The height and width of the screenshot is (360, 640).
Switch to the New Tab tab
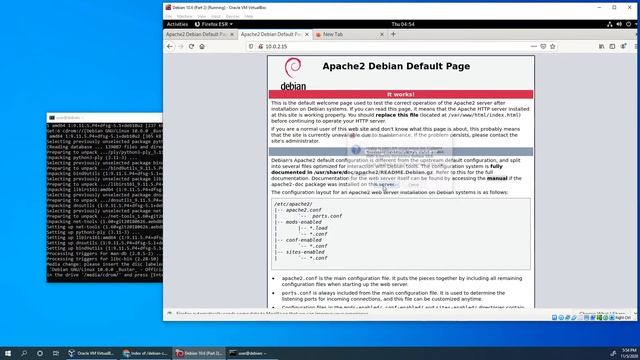coord(349,34)
